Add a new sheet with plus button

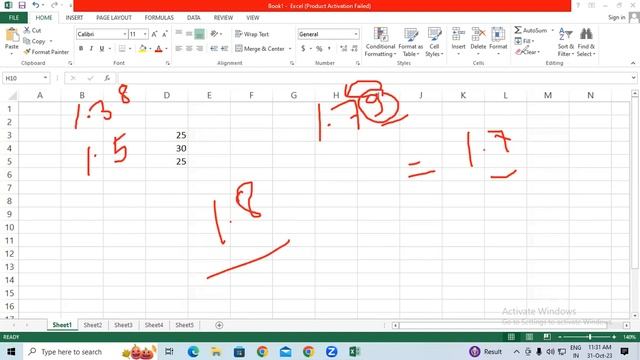click(x=219, y=325)
